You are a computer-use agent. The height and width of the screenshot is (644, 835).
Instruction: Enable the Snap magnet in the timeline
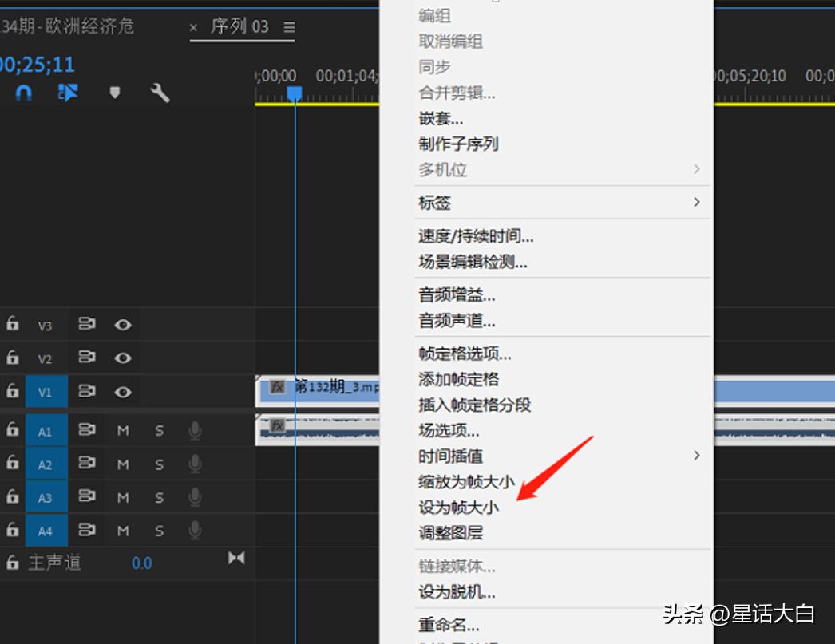pos(23,93)
